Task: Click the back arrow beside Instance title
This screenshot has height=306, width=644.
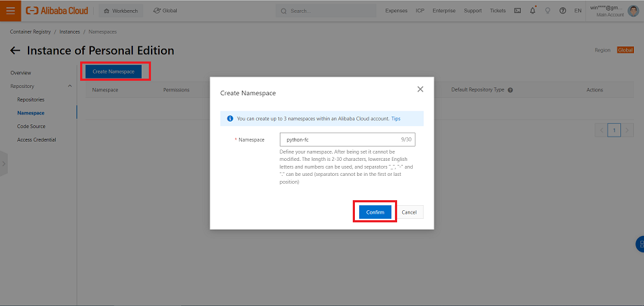Action: 15,51
